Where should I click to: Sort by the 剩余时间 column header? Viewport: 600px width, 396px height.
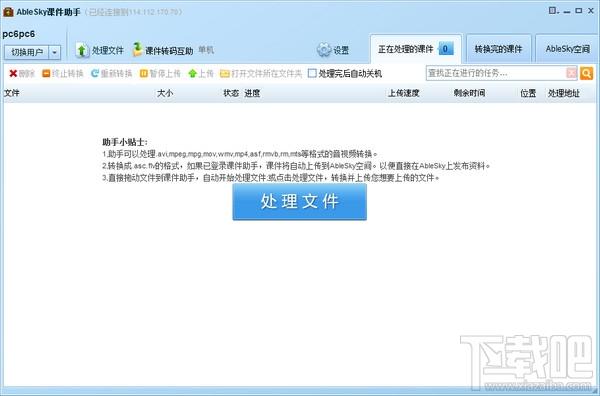point(470,93)
